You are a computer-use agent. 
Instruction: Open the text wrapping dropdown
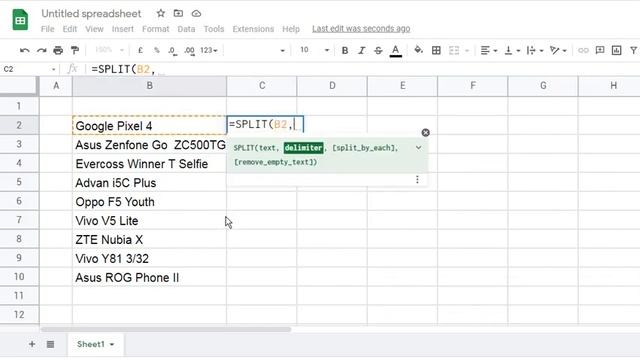[x=535, y=50]
